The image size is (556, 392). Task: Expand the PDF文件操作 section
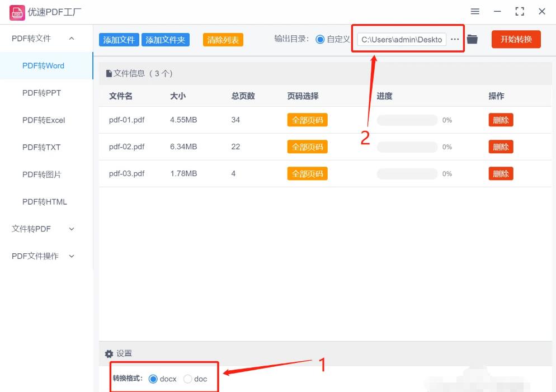(71, 256)
